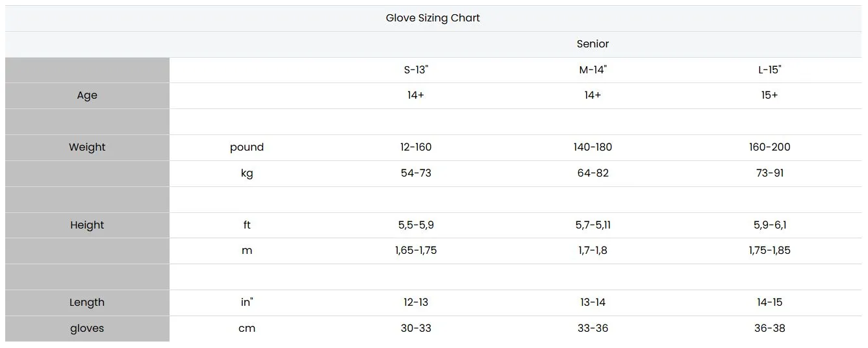The height and width of the screenshot is (348, 868).
Task: Select the "pound" unit cell
Action: [x=247, y=147]
